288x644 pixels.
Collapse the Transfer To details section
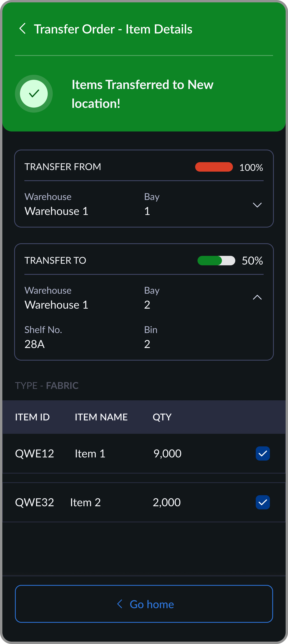[x=258, y=297]
